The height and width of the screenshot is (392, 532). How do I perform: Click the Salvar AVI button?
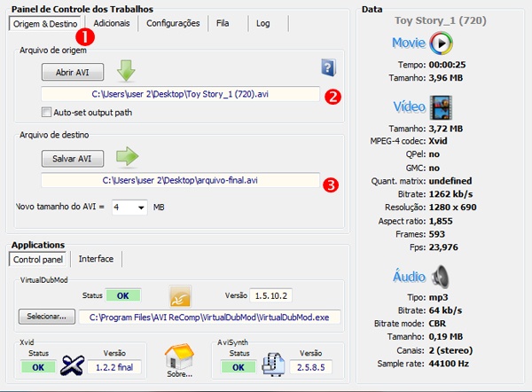coord(73,159)
